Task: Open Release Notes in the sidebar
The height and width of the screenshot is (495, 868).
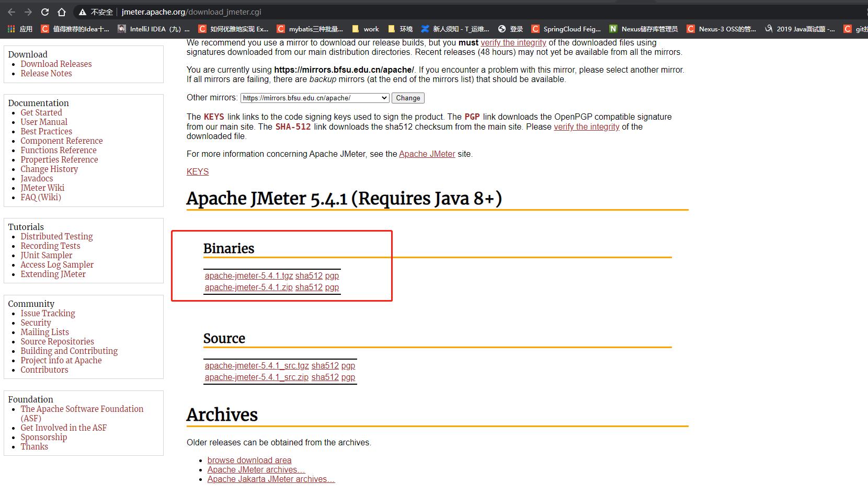Action: click(x=46, y=73)
